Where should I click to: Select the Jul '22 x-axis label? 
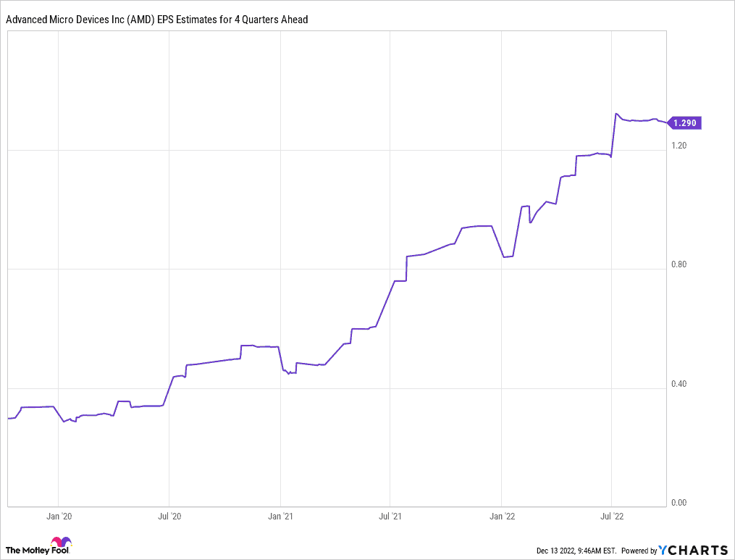[x=612, y=517]
